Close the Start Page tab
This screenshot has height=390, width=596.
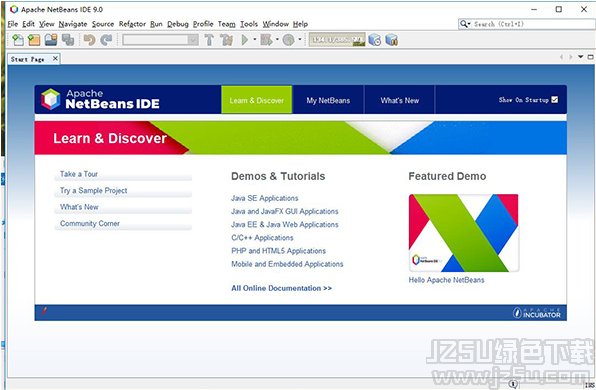click(55, 59)
